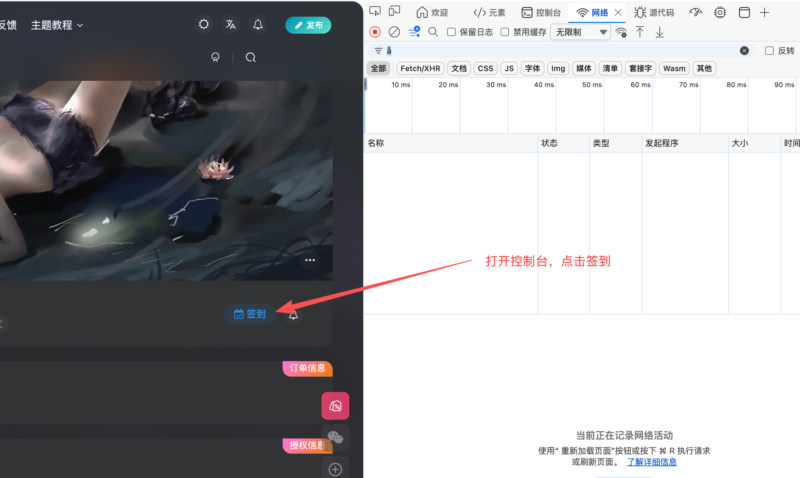Click bell icon next to 签到
The image size is (800, 478).
pyautogui.click(x=293, y=315)
